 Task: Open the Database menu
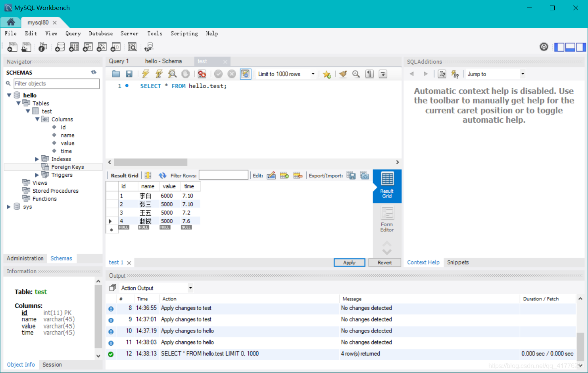pyautogui.click(x=101, y=34)
